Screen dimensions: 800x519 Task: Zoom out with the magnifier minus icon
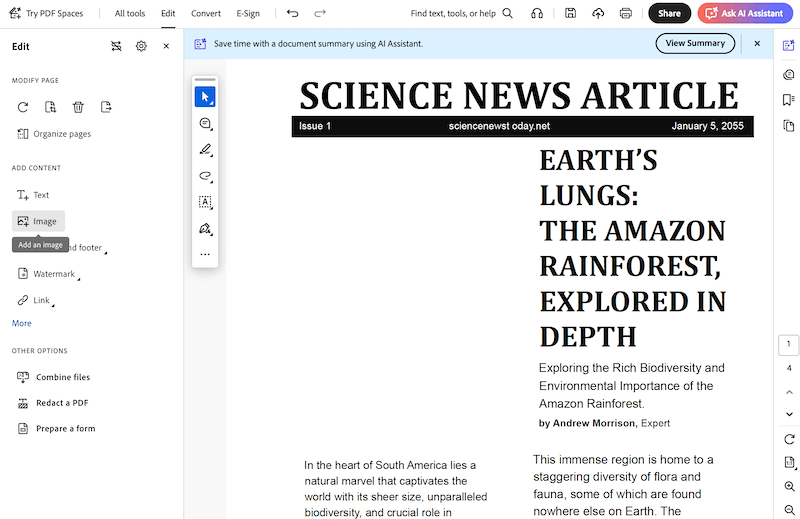(789, 509)
